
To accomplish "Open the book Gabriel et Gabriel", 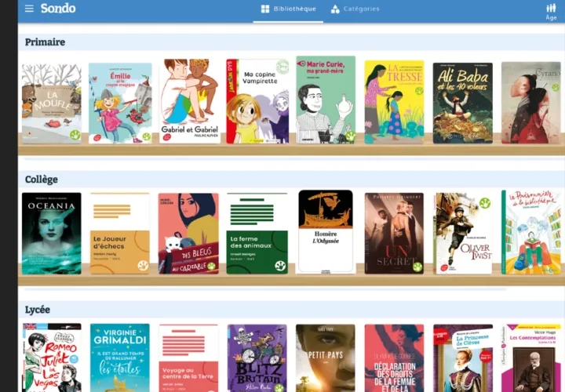I will 190,101.
